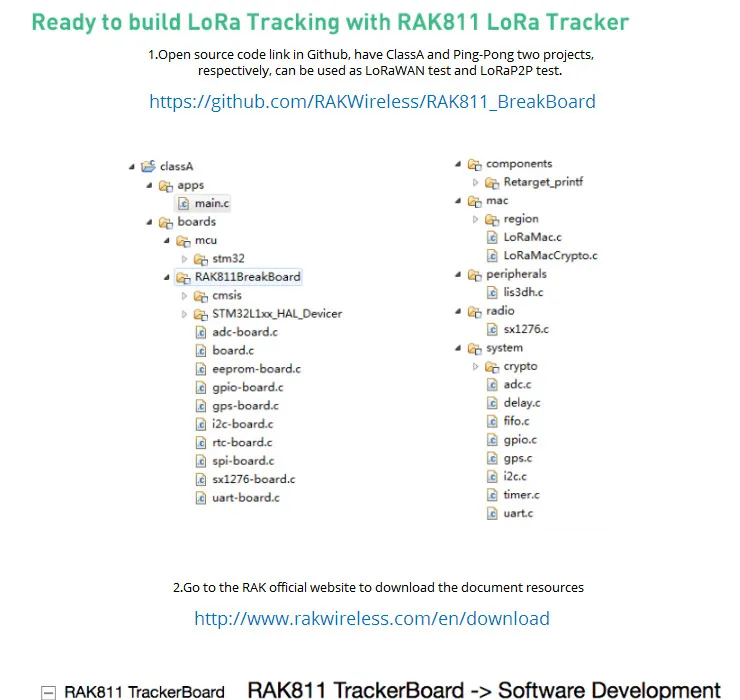Click the mcu folder icon
Screen dimensions: 740x700
pyautogui.click(x=183, y=241)
